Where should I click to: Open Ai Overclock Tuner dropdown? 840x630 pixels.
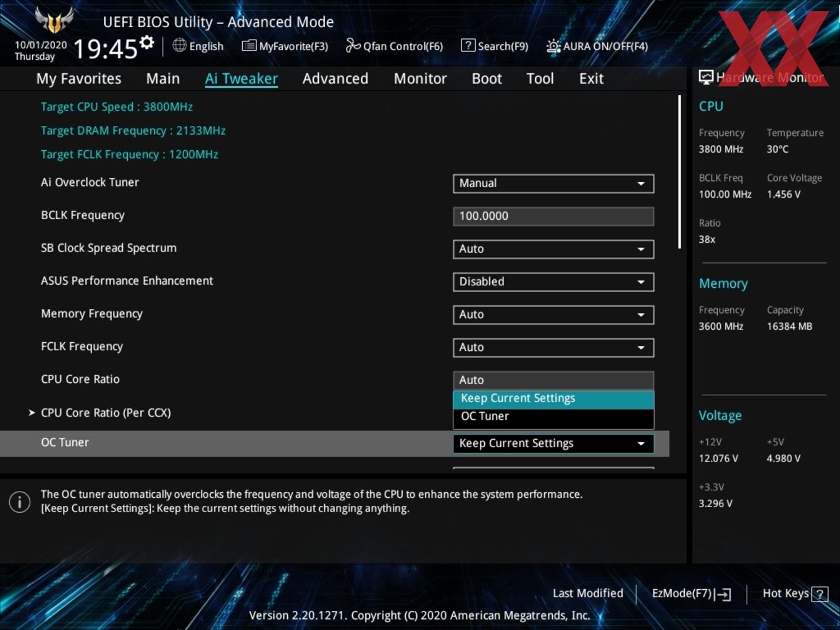tap(553, 183)
